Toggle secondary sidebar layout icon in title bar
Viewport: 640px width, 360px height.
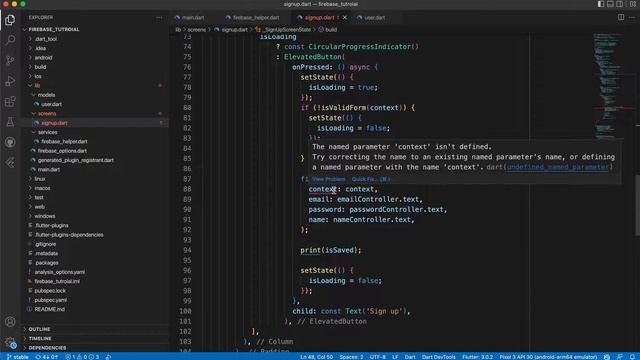(620, 4)
